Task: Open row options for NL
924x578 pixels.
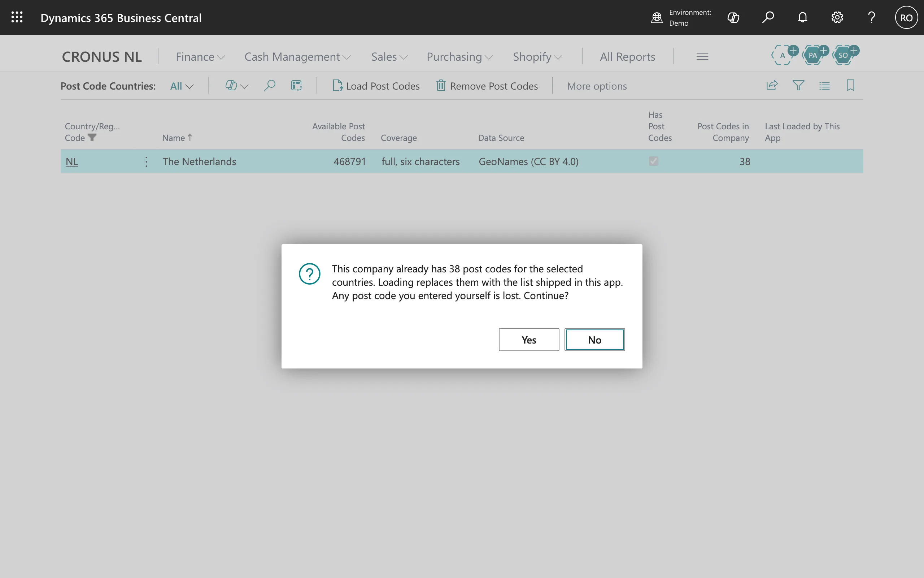Action: (x=146, y=162)
